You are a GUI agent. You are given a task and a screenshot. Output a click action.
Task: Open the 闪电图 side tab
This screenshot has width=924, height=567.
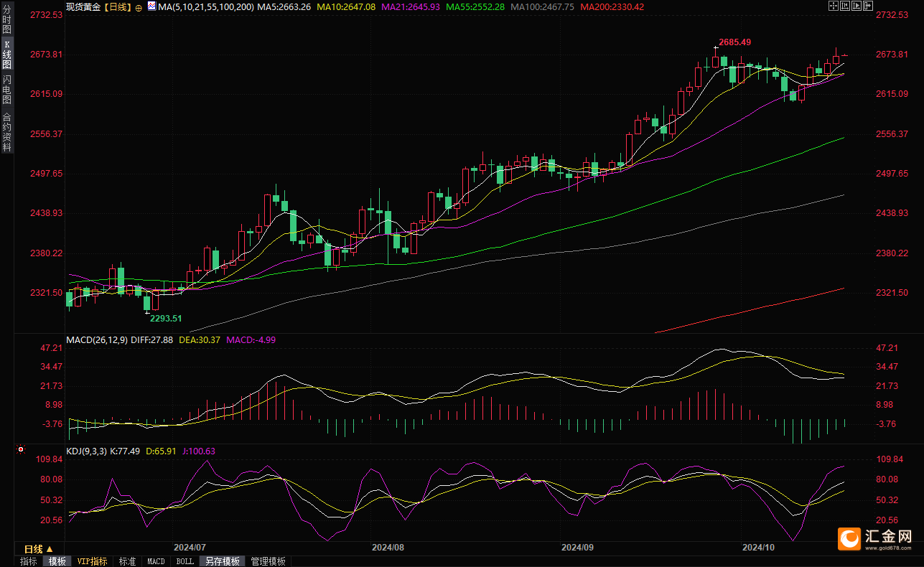6,89
